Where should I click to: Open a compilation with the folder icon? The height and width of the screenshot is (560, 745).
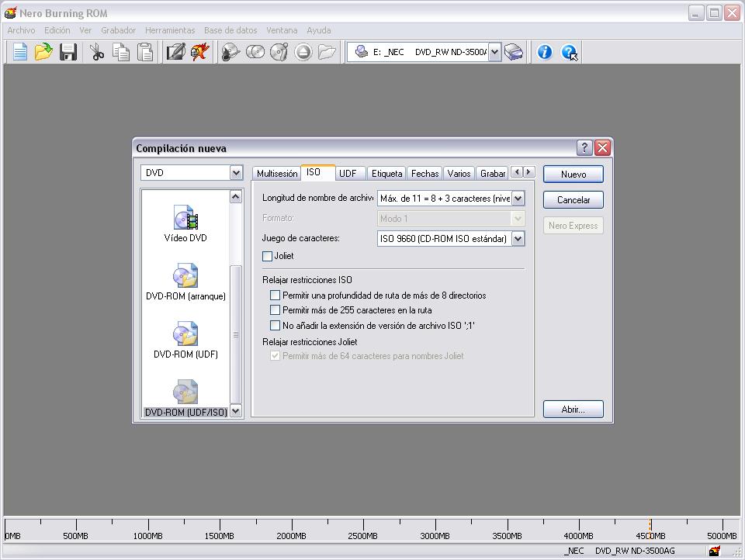point(43,52)
